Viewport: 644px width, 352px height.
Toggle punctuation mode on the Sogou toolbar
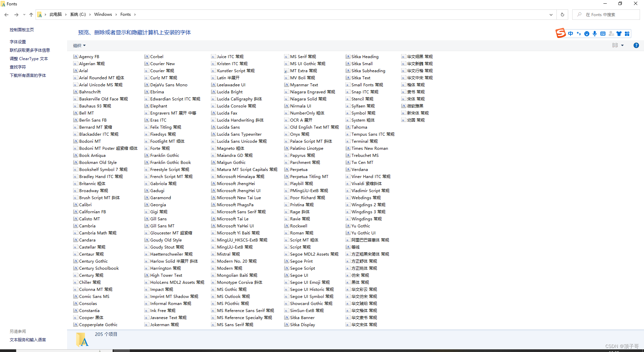[578, 34]
